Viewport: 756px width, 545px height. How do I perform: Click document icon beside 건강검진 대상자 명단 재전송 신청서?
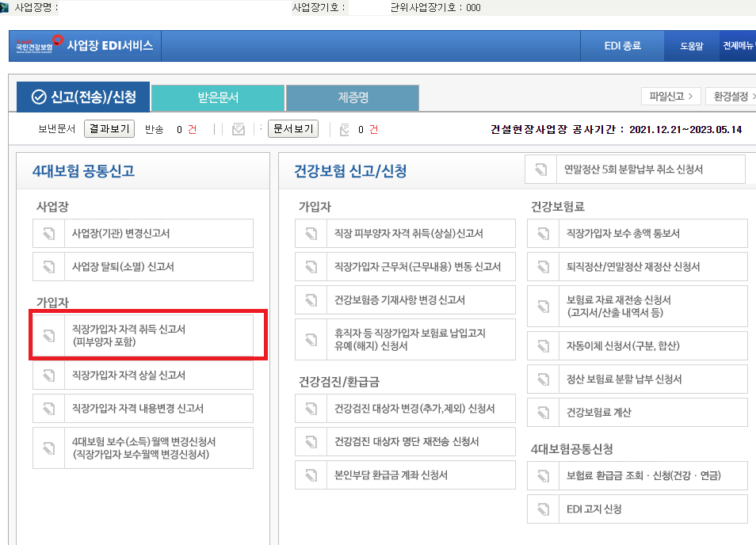pyautogui.click(x=311, y=442)
